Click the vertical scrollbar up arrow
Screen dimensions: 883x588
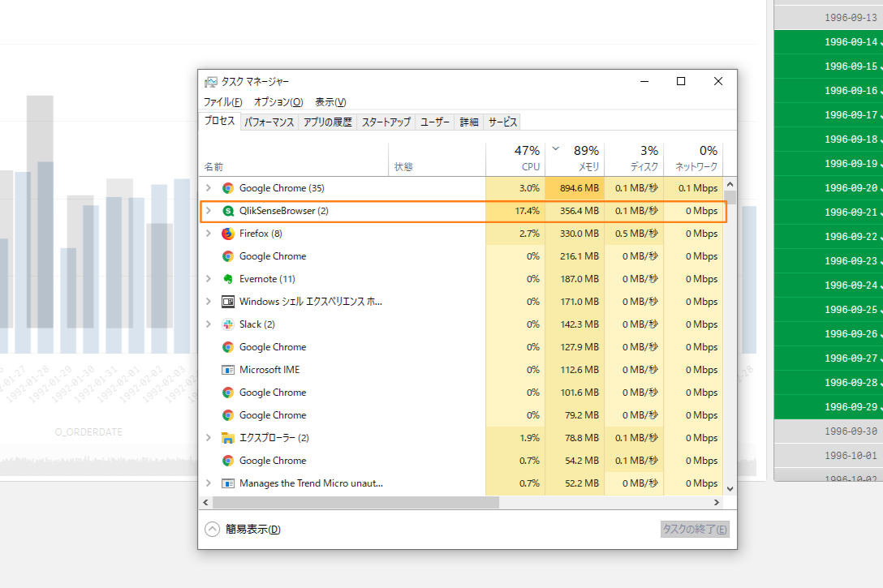click(730, 184)
